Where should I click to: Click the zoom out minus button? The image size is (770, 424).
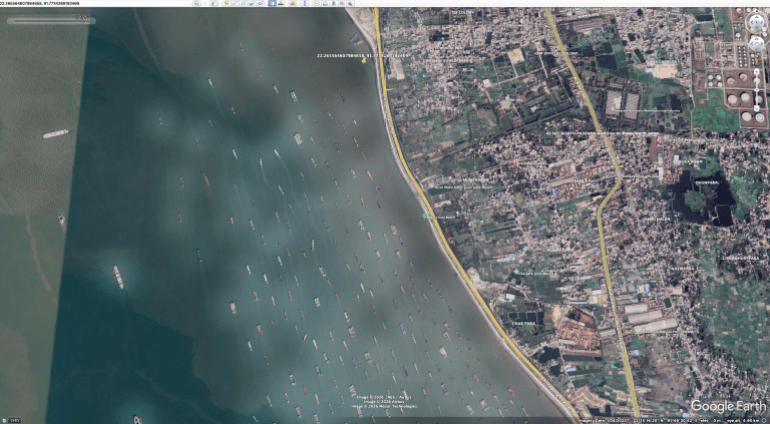[757, 108]
